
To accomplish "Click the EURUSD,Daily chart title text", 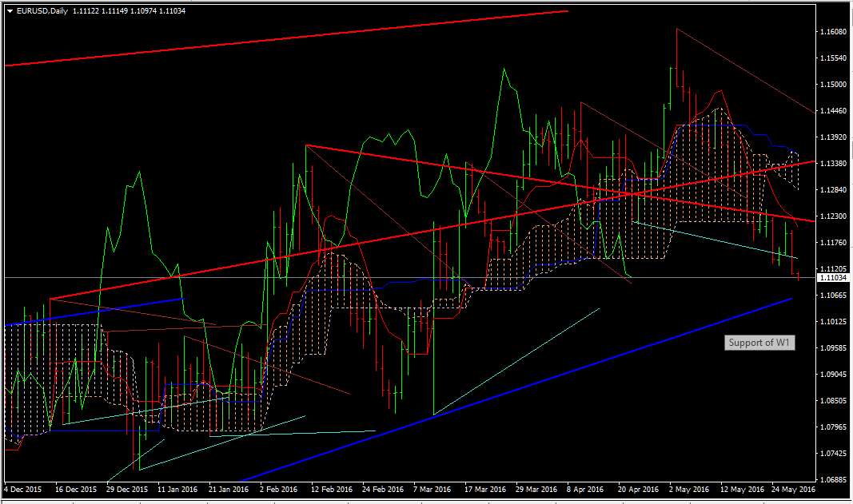I will pos(42,11).
